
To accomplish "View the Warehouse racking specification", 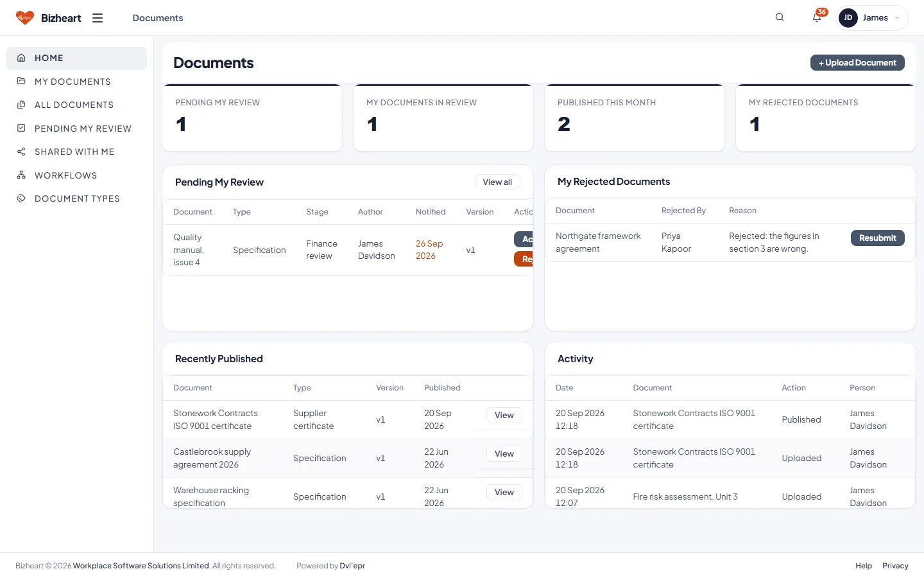I will click(x=504, y=492).
